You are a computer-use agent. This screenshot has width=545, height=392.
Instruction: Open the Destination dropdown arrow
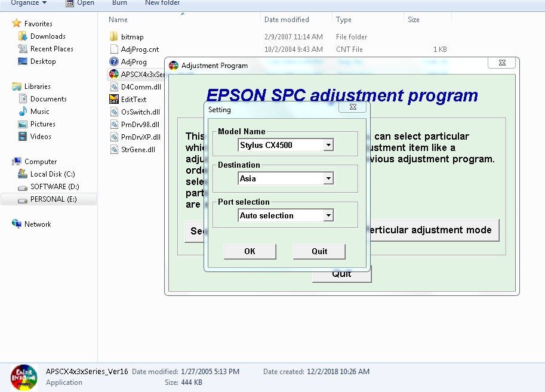coord(328,178)
